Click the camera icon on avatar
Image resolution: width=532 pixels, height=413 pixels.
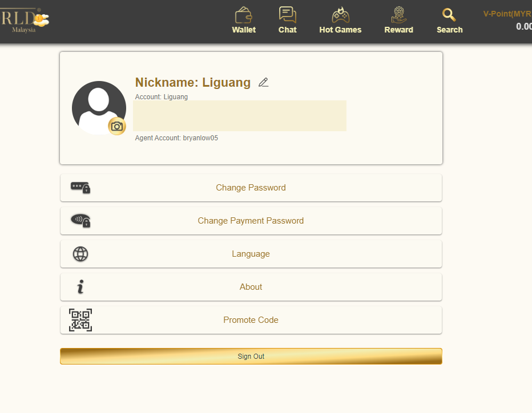point(117,126)
